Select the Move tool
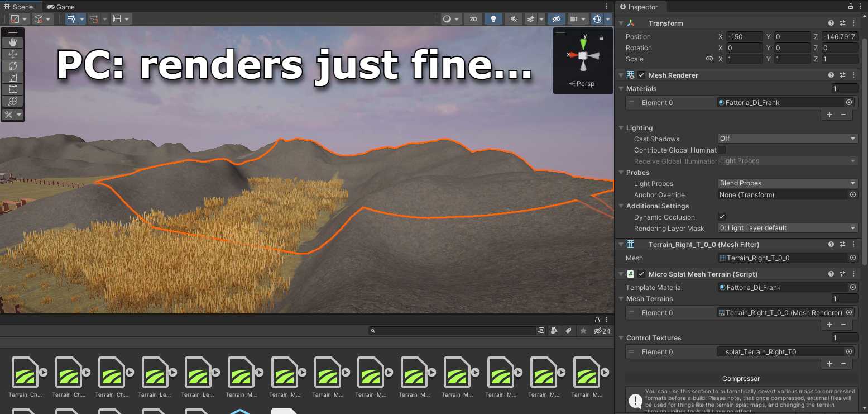 [x=12, y=54]
